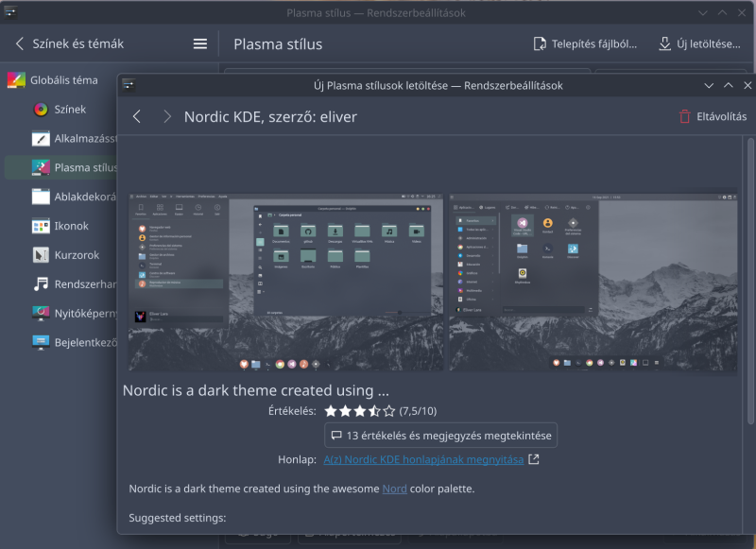
Task: Click the (7,5/10) rating score
Action: [x=418, y=411]
